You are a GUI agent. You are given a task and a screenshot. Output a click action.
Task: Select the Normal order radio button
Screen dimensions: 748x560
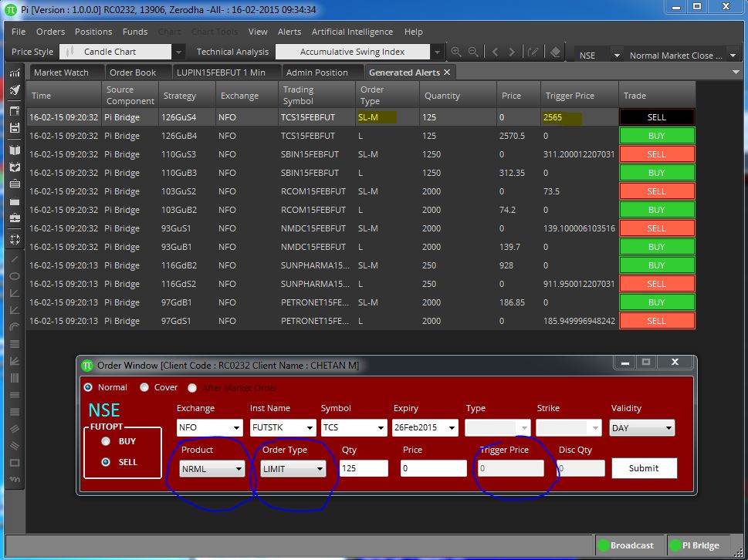click(x=88, y=387)
